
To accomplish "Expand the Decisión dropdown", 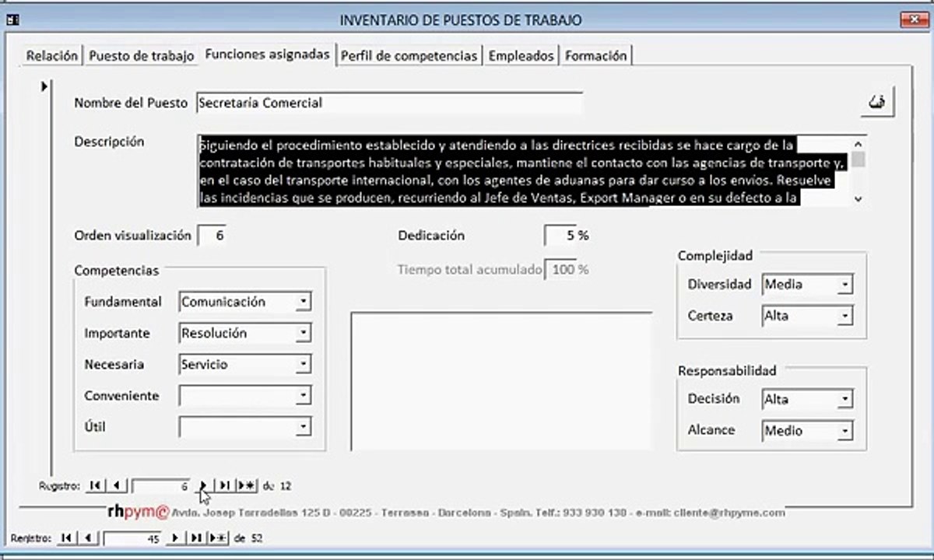I will click(845, 400).
